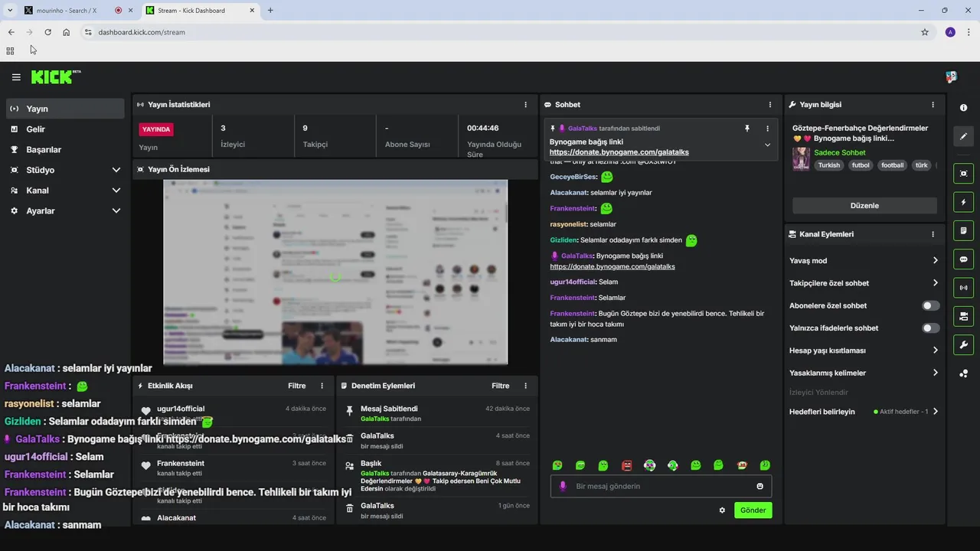Open the GalaTalks chat message donate link

point(612,266)
